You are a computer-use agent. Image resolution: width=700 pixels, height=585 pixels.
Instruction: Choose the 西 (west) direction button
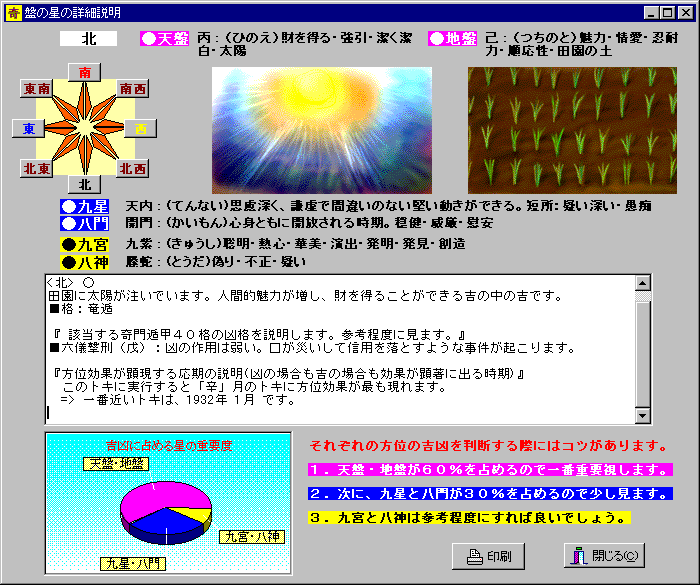(x=140, y=129)
